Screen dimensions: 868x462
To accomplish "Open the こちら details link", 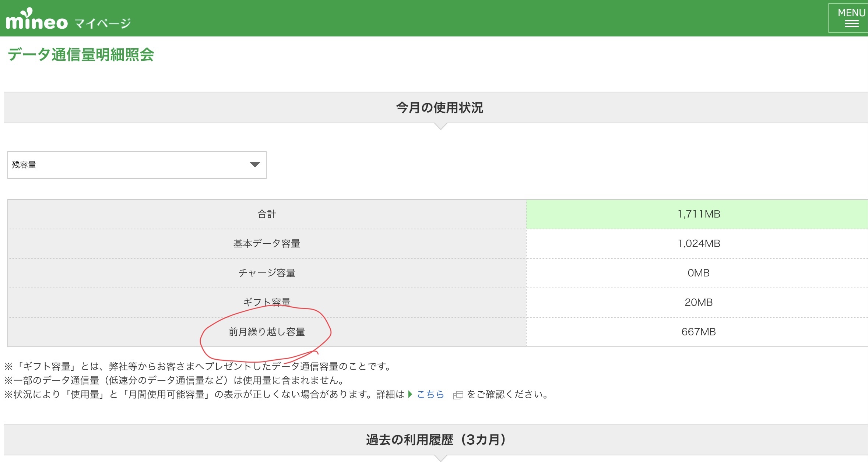I will point(430,394).
